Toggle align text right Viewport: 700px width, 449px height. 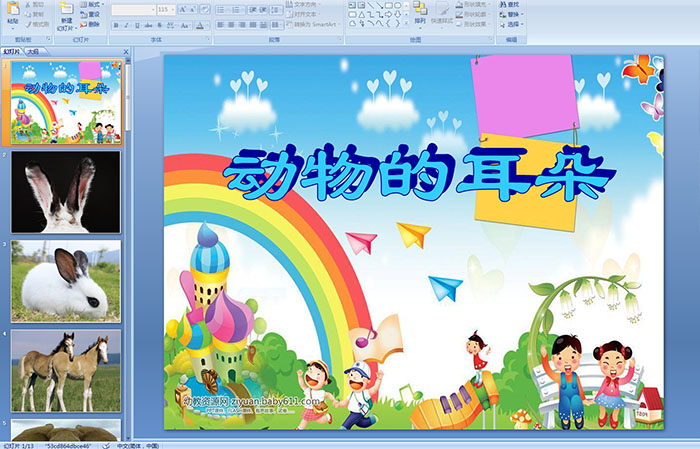tap(242, 25)
